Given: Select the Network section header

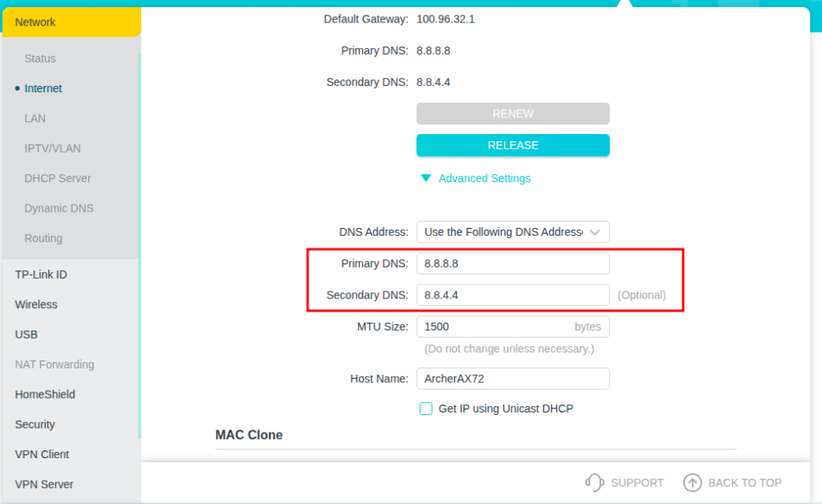Looking at the screenshot, I should pos(35,22).
